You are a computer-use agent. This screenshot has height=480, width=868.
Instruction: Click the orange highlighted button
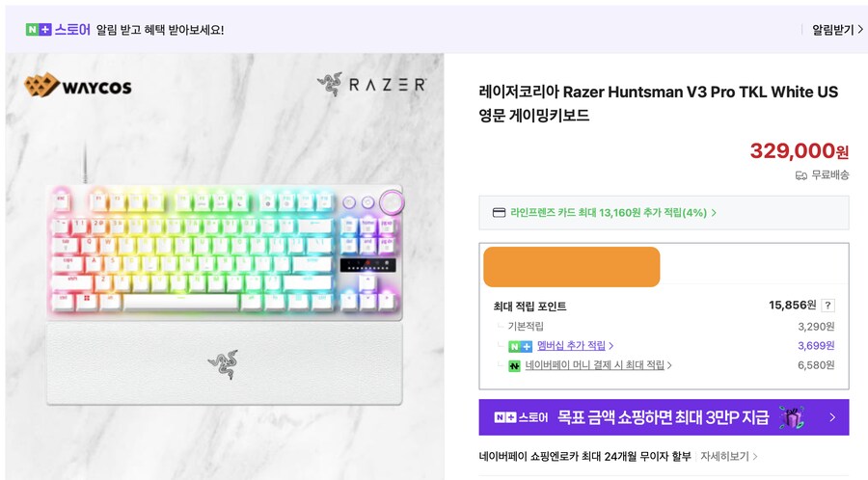(571, 267)
